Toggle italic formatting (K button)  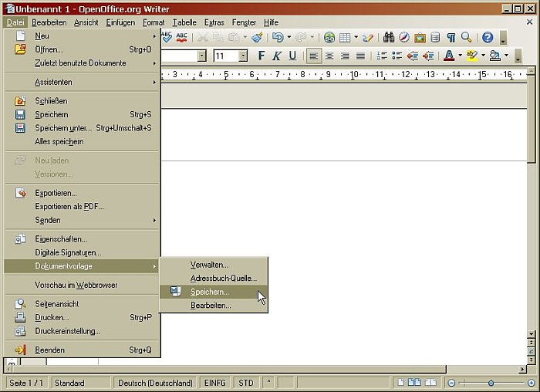pyautogui.click(x=277, y=56)
